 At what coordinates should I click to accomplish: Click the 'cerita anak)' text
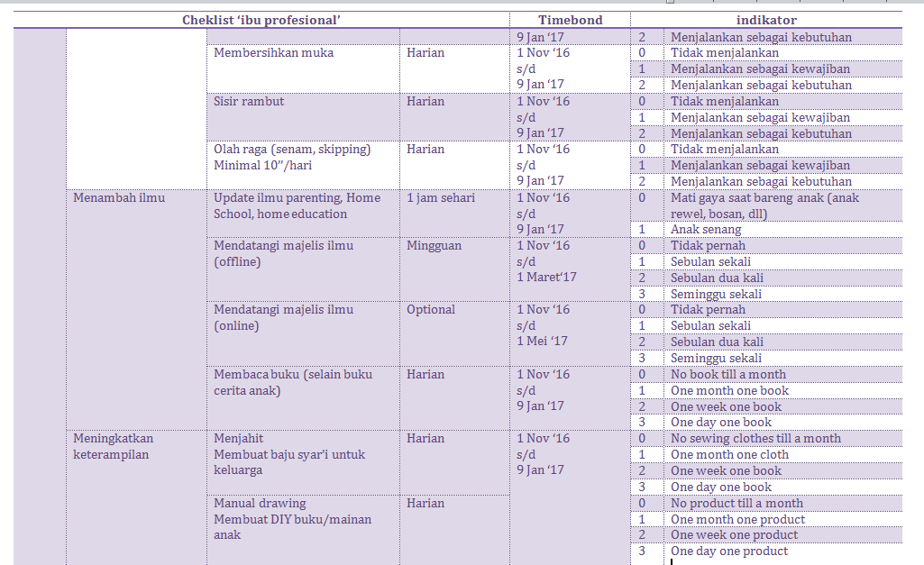coord(247,390)
